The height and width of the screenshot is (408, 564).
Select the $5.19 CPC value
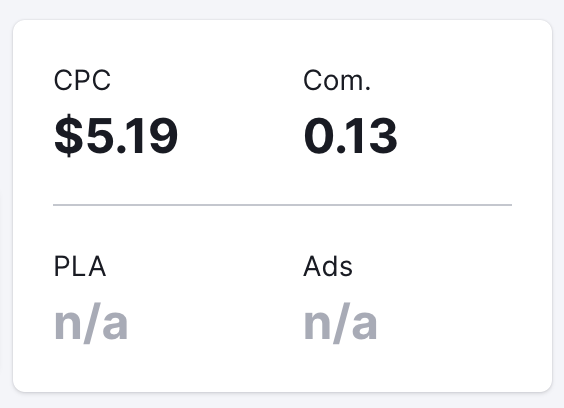tap(116, 136)
